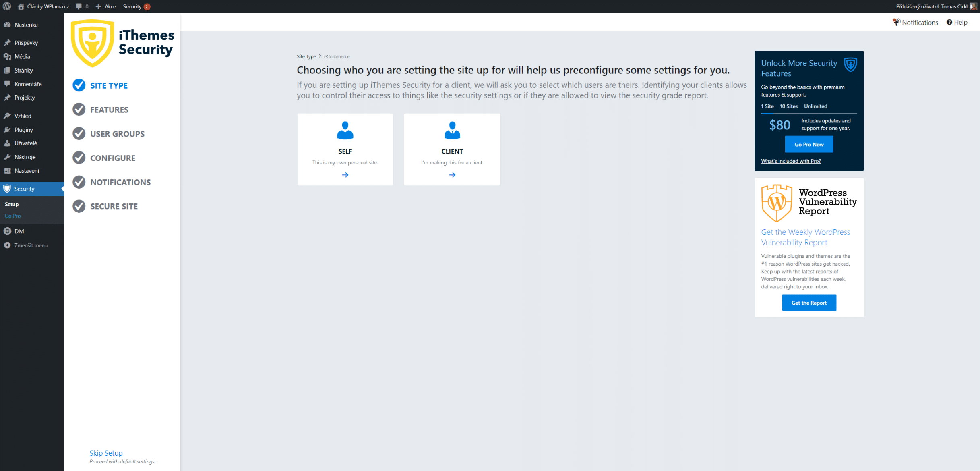Click the Go Pro Now button
Viewport: 980px width, 471px height.
[809, 144]
